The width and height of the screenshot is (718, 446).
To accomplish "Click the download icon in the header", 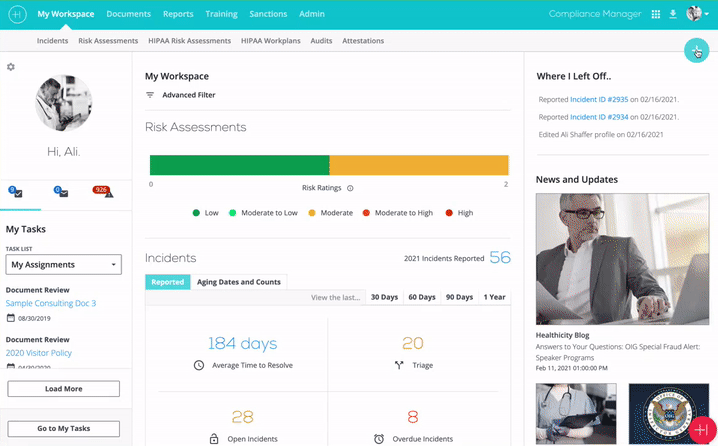I will (x=673, y=15).
